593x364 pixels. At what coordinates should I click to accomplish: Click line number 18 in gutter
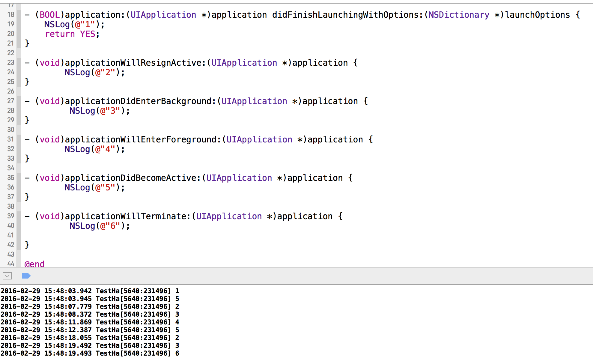click(11, 14)
